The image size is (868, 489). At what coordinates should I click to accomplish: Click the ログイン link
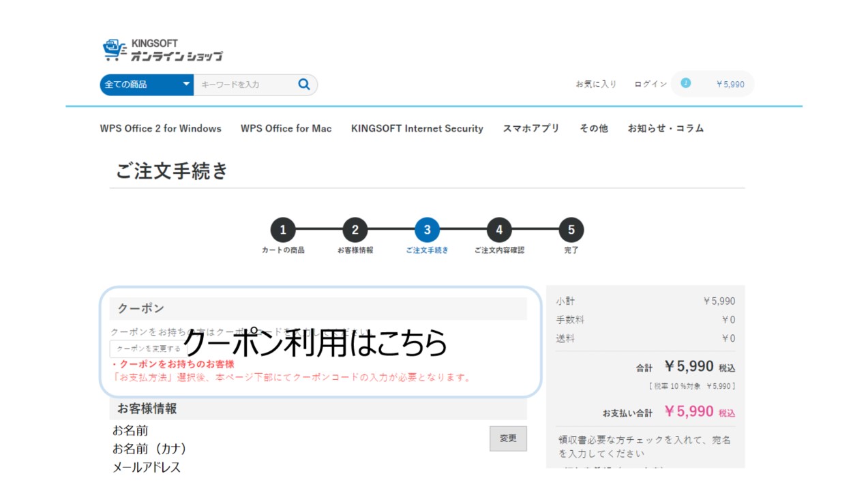point(650,84)
